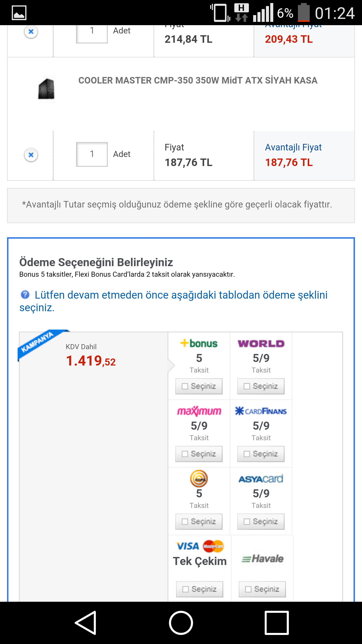This screenshot has height=644, width=362.
Task: Tap the Android back navigation button
Action: [86, 623]
